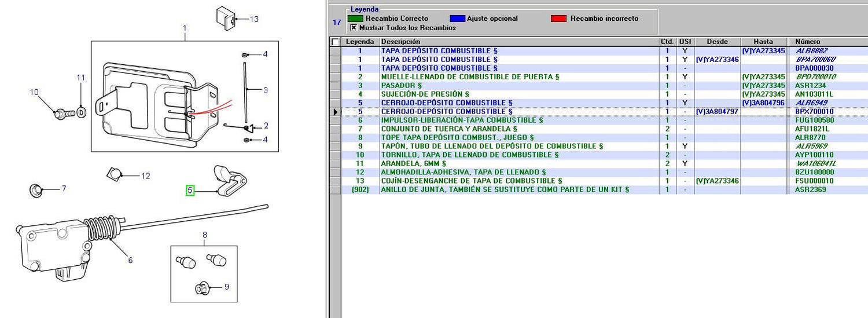Select the TORNILLO, TAPA DE LLENADO row
The image size is (868, 318).
coord(470,155)
